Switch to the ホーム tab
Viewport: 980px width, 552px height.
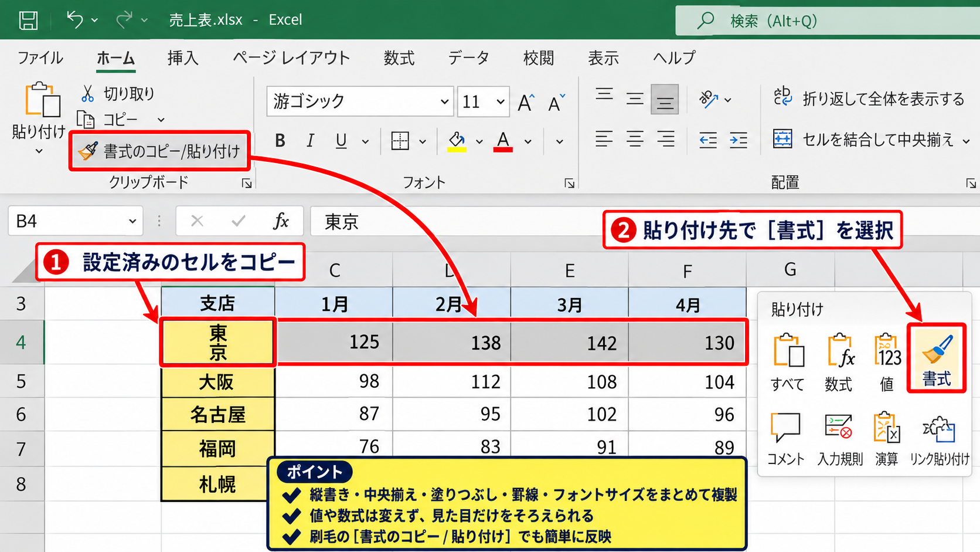coord(115,58)
